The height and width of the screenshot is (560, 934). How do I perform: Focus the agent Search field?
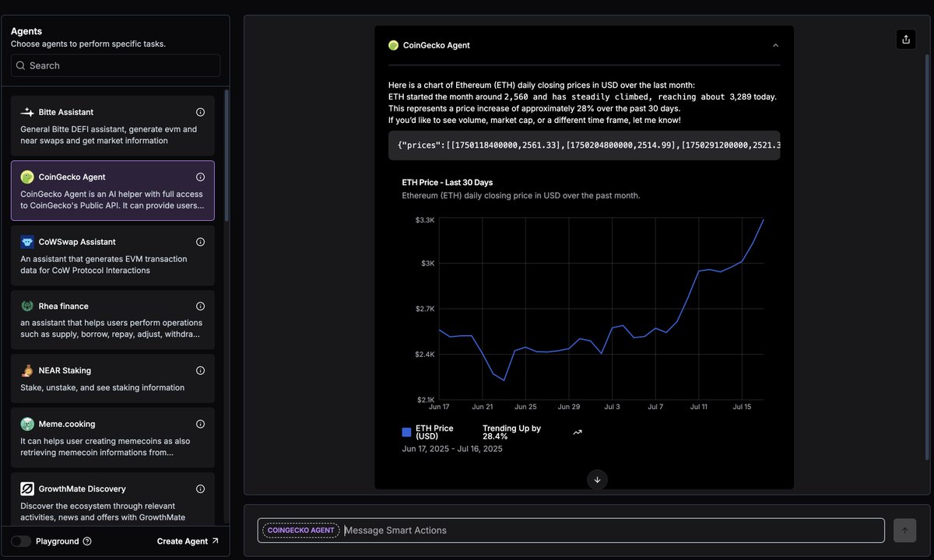pos(115,65)
